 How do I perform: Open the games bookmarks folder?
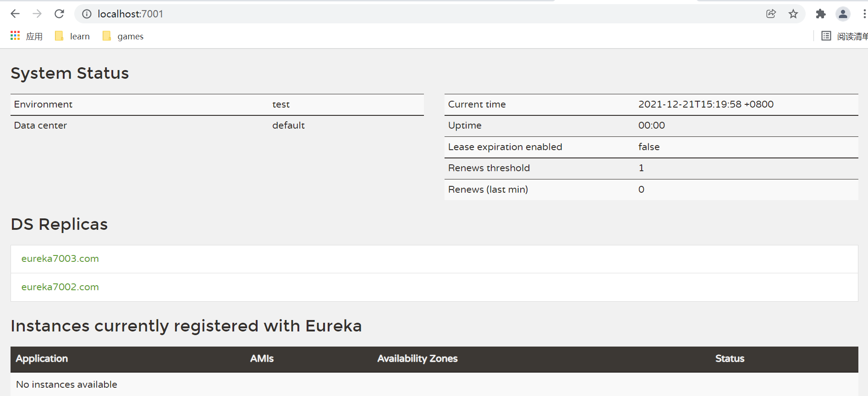pyautogui.click(x=123, y=36)
